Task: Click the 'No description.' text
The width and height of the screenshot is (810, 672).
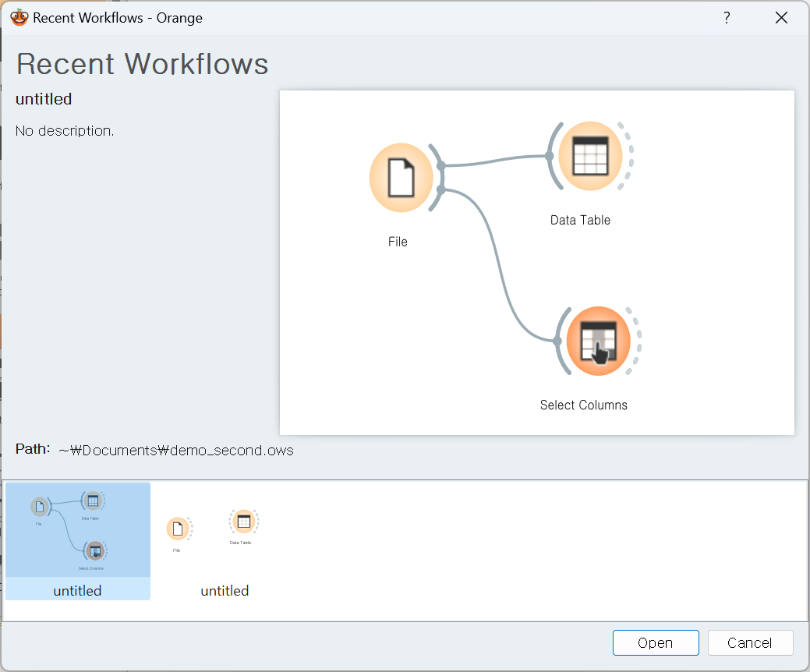Action: pos(65,131)
